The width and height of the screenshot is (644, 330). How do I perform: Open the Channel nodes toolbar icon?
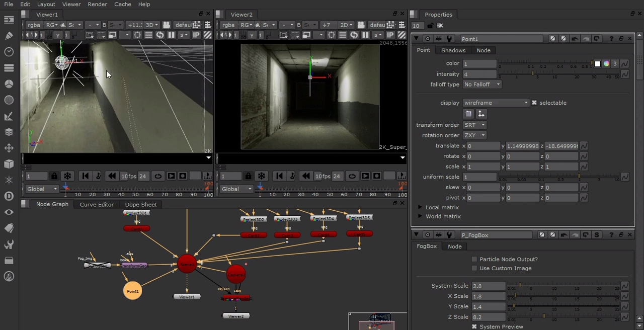tap(9, 68)
